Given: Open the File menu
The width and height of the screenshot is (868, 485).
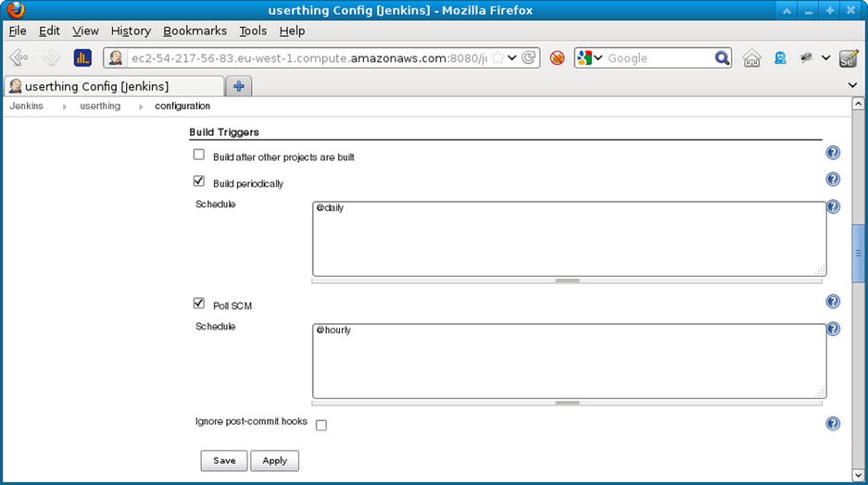Looking at the screenshot, I should click(x=18, y=31).
